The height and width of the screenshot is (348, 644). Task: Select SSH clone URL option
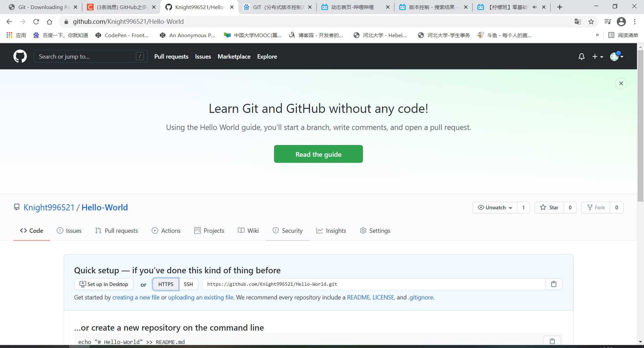pos(188,284)
